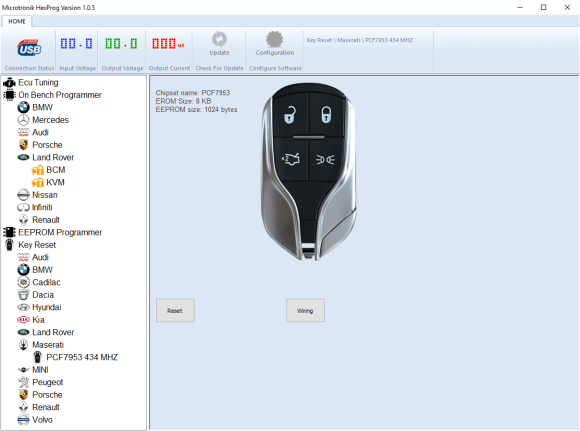Screen dimensions: 580x431
Task: Select the Mercedes star logo icon
Action: pos(23,120)
